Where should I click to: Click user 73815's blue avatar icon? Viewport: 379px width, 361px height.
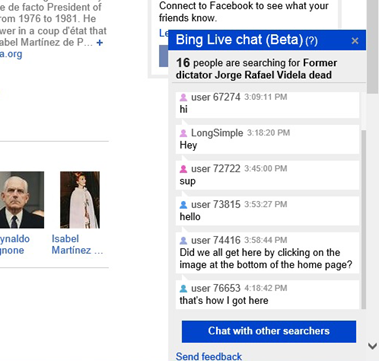coord(183,205)
